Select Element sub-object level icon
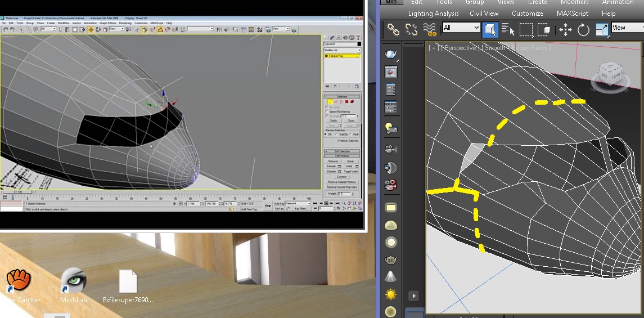The image size is (644, 318). click(x=352, y=101)
